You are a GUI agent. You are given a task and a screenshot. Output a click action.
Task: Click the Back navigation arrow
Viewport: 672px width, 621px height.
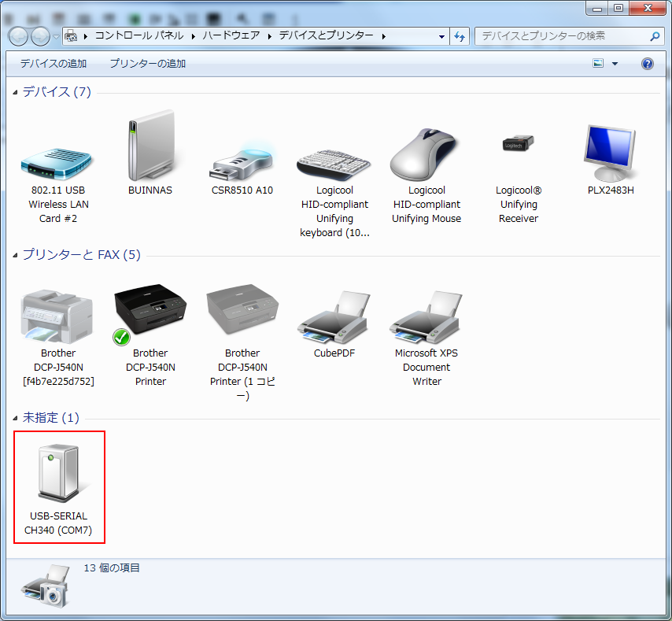18,37
